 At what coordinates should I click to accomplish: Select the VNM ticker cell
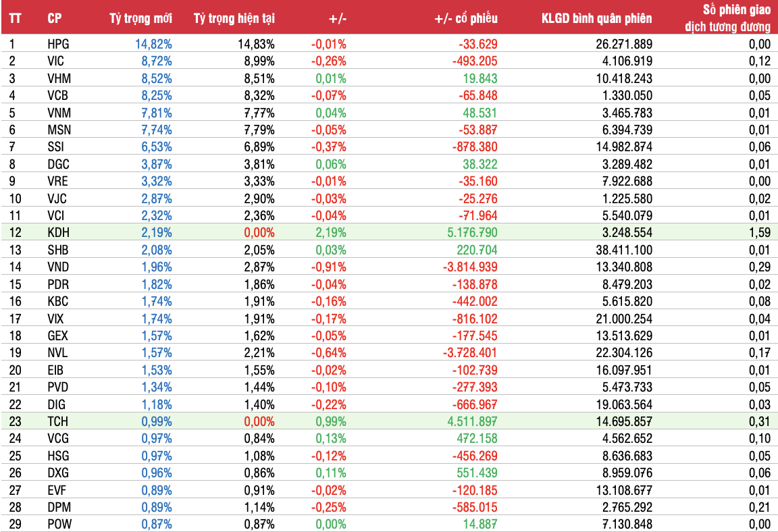(59, 113)
